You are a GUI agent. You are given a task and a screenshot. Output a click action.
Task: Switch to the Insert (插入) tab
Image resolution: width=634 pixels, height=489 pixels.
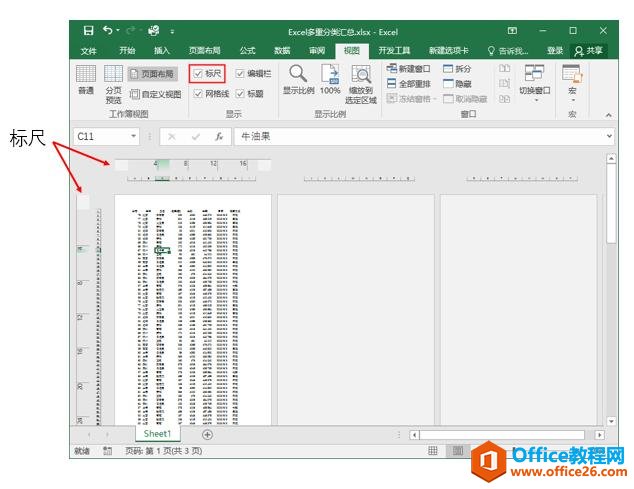[x=162, y=51]
